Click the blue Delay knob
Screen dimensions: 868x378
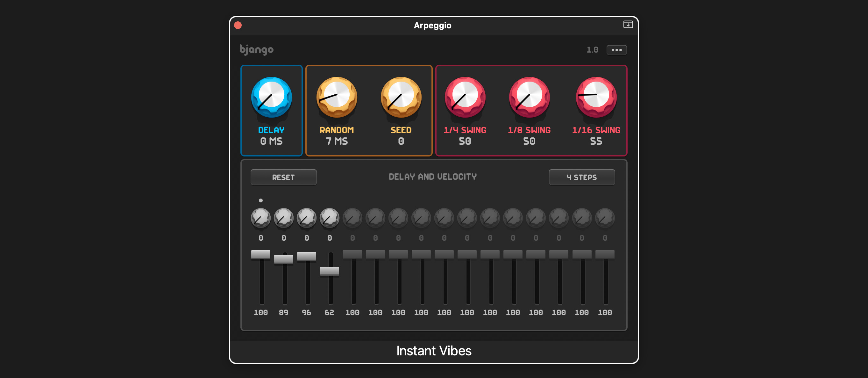coord(271,97)
